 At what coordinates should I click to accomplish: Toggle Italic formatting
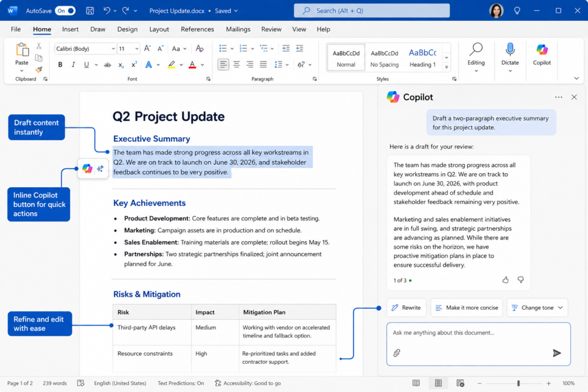click(73, 65)
